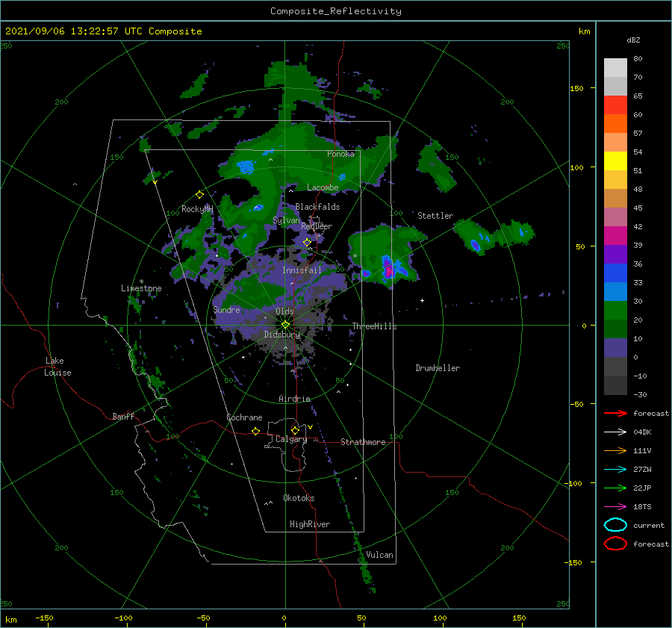This screenshot has height=628, width=672.
Task: Click the yellow diamond marker below RedDeer
Action: [308, 243]
